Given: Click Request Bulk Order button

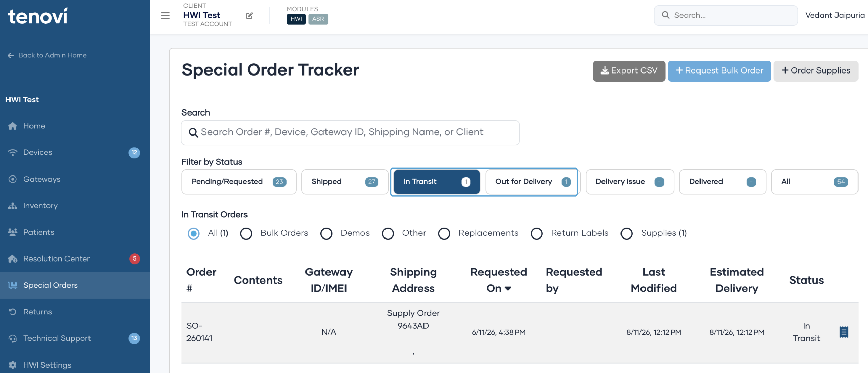Looking at the screenshot, I should coord(719,71).
